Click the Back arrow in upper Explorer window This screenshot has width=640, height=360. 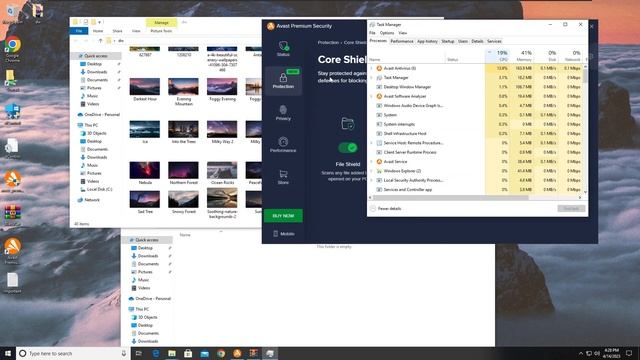point(76,41)
